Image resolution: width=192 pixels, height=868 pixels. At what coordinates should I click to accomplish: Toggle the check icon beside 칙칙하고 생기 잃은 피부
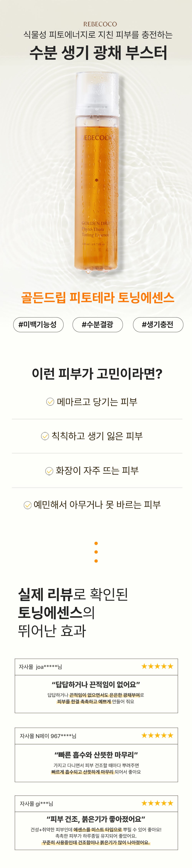pos(45,436)
